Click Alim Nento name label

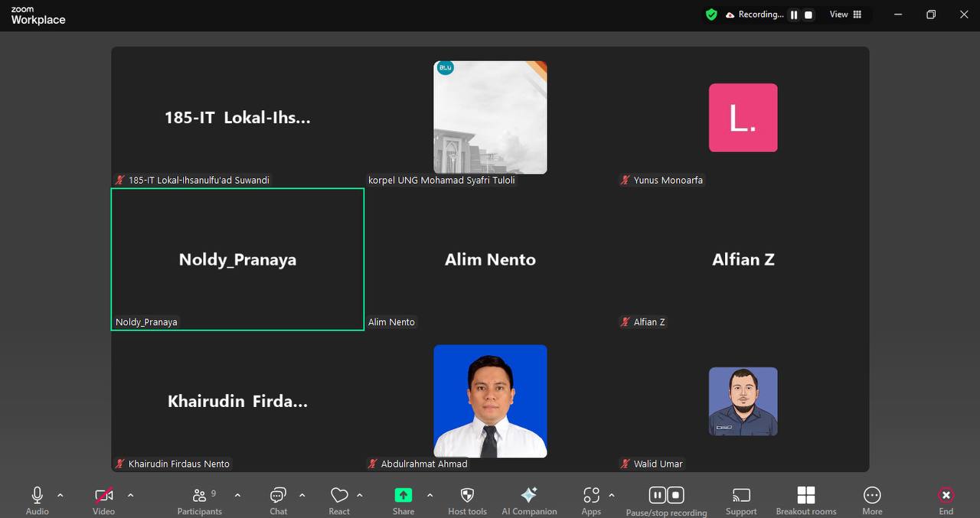coord(391,322)
